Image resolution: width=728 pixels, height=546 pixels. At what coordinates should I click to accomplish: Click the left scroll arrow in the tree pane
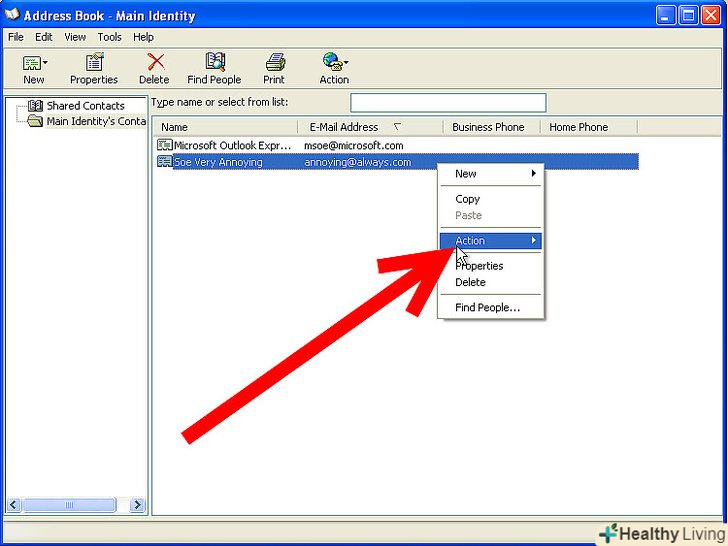tap(13, 505)
